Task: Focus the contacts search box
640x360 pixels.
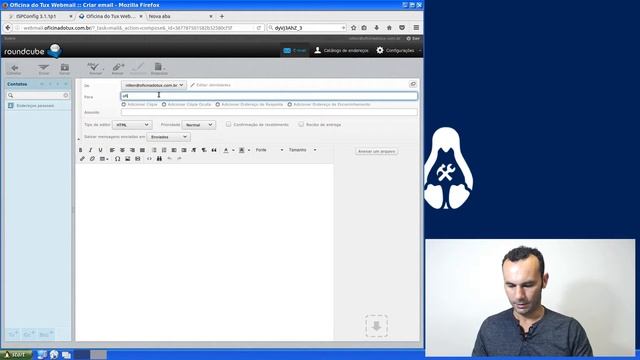Action: coord(38,95)
